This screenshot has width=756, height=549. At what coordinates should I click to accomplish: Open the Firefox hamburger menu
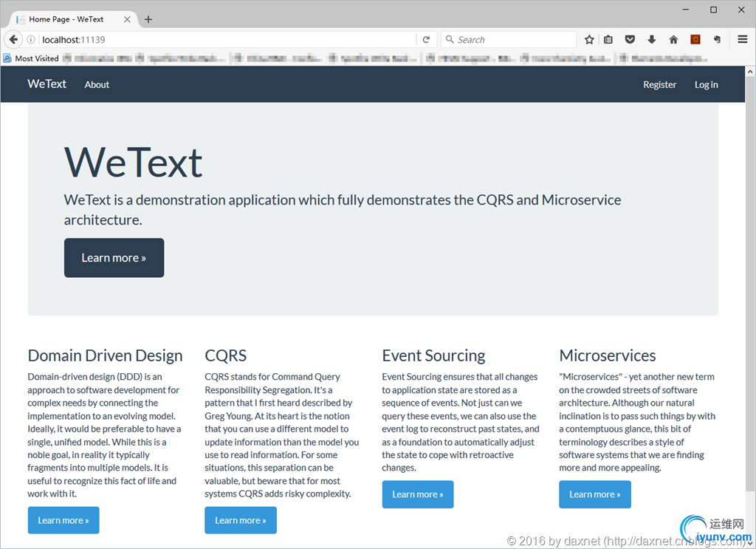pos(743,40)
